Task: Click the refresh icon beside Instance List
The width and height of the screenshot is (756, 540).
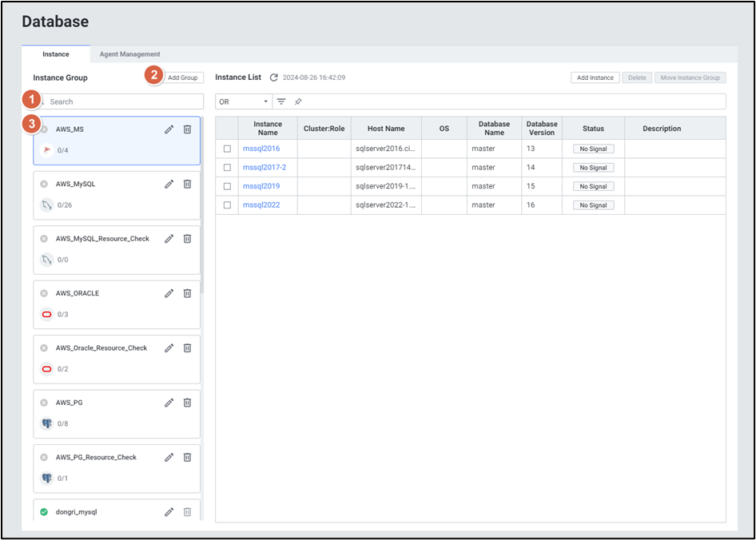Action: (x=274, y=77)
